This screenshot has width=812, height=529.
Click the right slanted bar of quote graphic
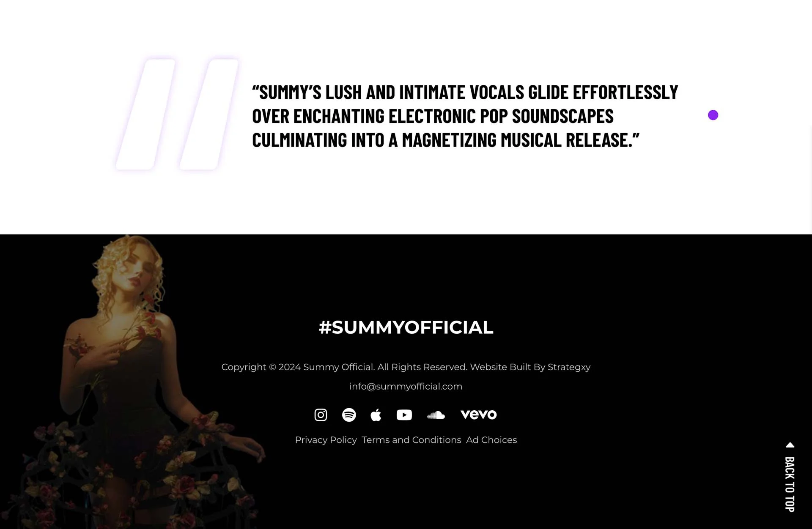point(209,115)
